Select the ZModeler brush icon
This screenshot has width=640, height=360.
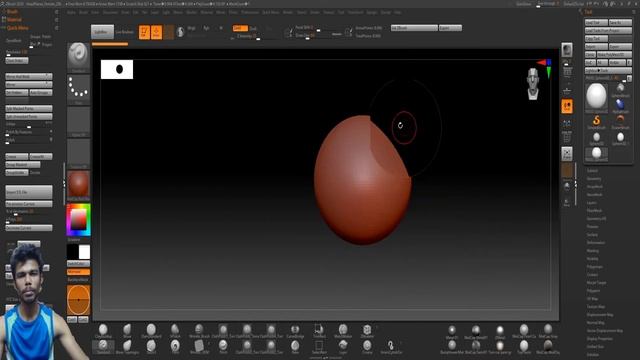(x=367, y=330)
